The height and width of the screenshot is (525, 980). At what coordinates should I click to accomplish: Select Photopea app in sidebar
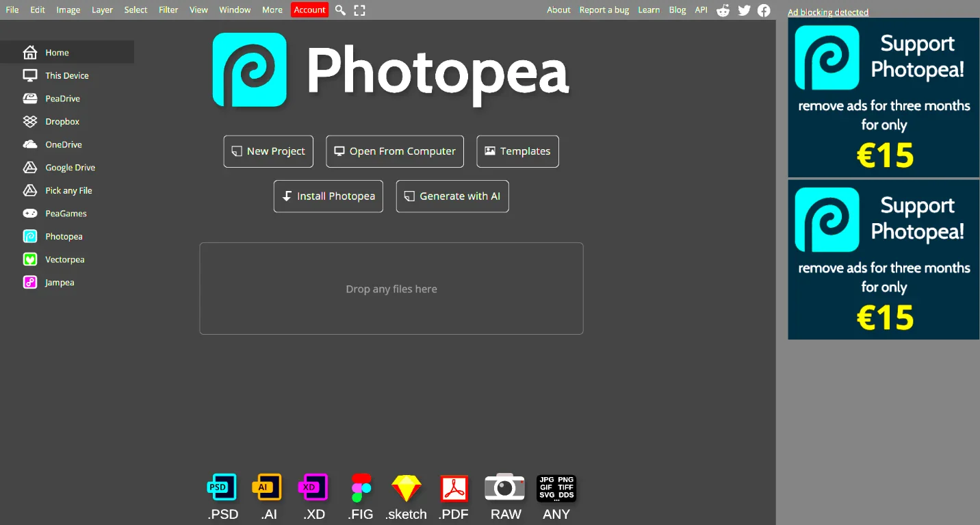(67, 237)
